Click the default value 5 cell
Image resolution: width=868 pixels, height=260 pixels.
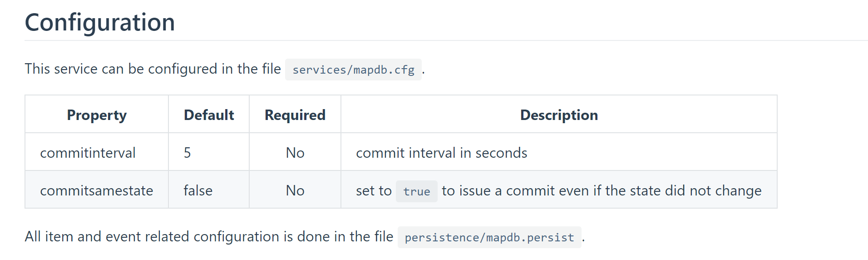[x=209, y=152]
